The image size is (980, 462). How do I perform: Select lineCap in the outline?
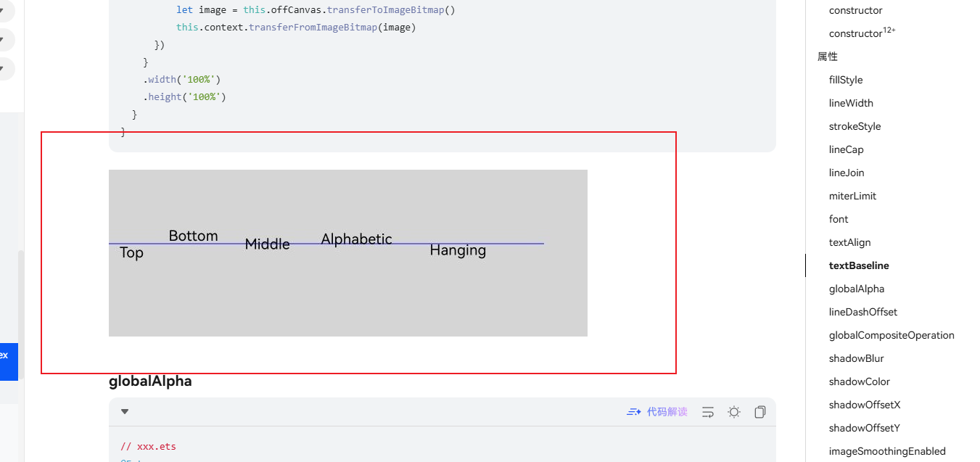846,149
